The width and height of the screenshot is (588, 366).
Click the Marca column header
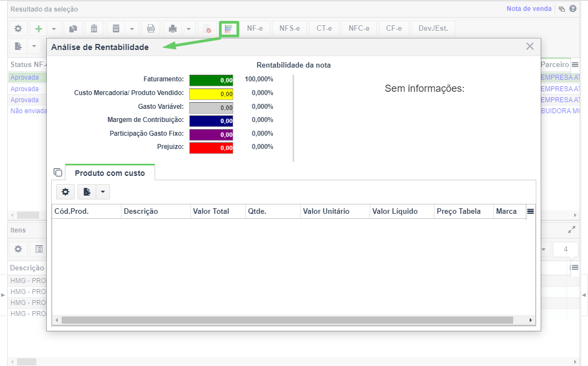pos(510,211)
